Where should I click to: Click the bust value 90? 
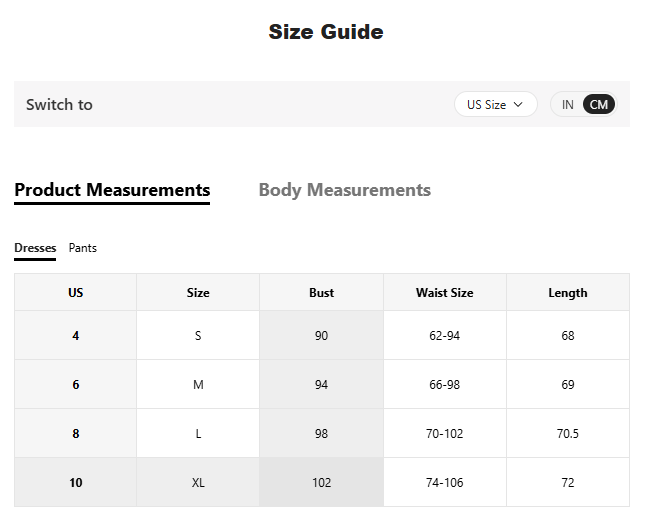tap(321, 335)
